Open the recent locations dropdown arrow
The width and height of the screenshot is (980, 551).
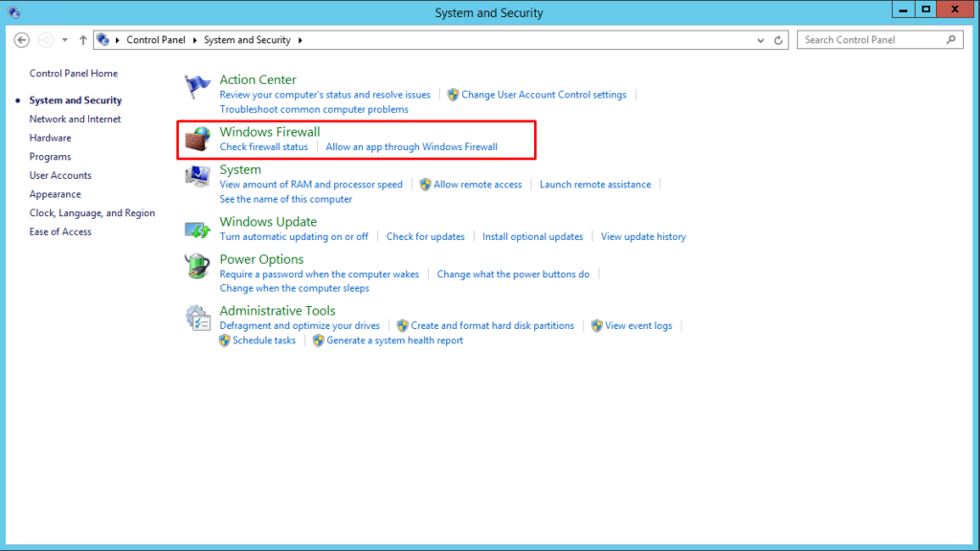[64, 40]
